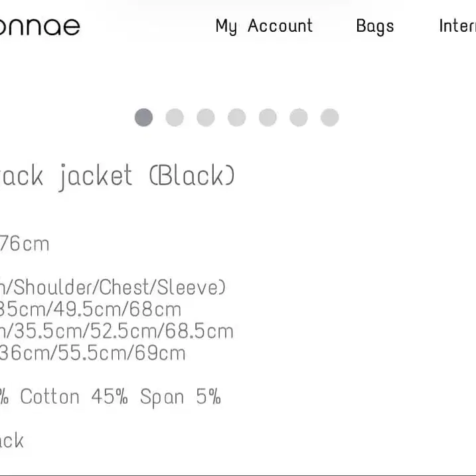
Task: Go to the fifth carousel dot
Action: (268, 118)
